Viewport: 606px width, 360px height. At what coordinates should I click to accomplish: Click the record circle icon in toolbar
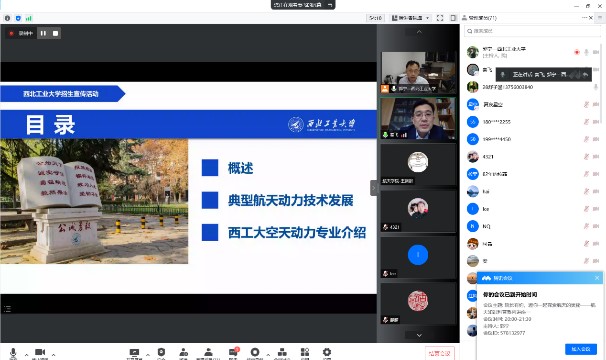click(255, 352)
